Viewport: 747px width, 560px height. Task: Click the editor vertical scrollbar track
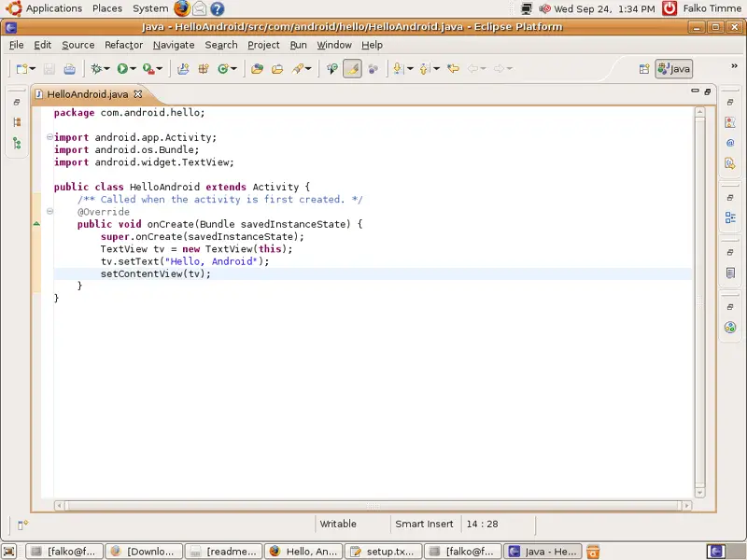699,302
